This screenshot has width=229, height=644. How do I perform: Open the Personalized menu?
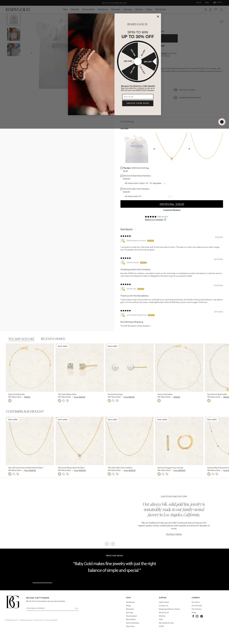(x=88, y=10)
